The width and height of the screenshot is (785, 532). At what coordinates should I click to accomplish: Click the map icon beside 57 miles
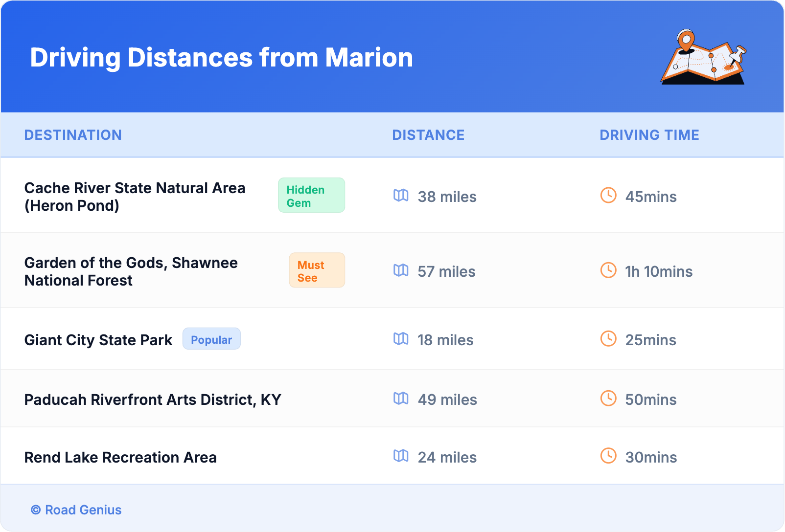tap(401, 270)
